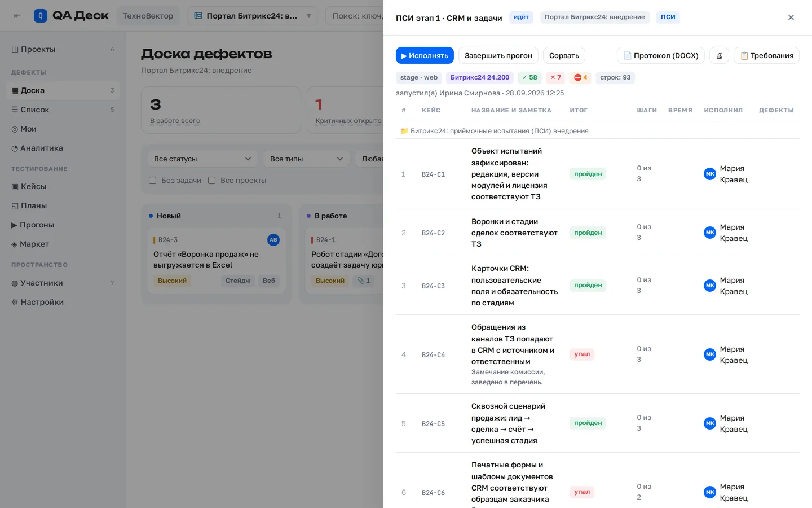Open the Требования button
This screenshot has width=812, height=508.
click(766, 55)
